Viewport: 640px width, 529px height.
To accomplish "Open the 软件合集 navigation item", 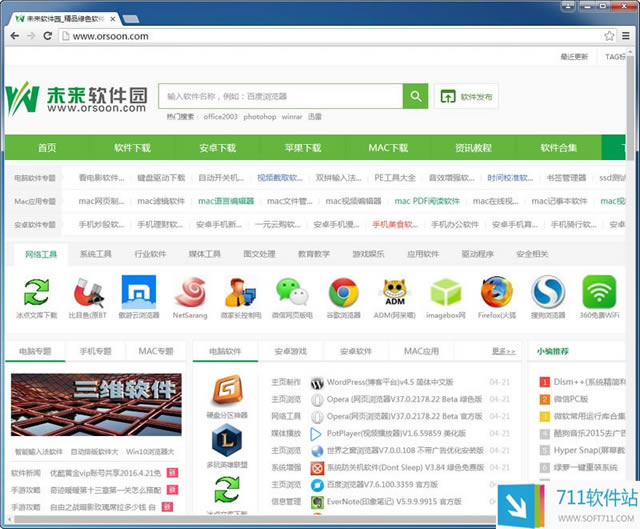I will [x=559, y=148].
